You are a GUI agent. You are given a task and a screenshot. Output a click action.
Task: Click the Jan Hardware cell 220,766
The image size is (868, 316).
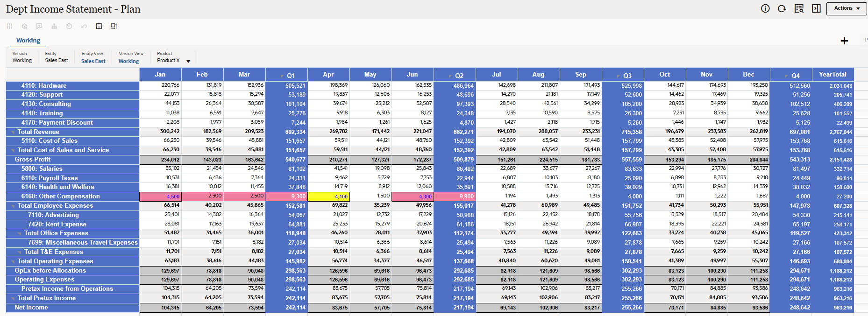tap(160, 85)
